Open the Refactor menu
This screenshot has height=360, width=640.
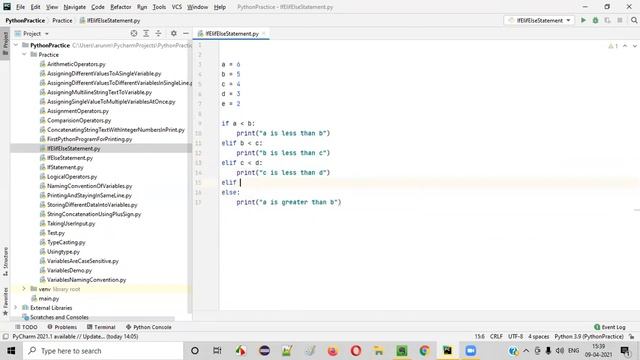pos(121,7)
